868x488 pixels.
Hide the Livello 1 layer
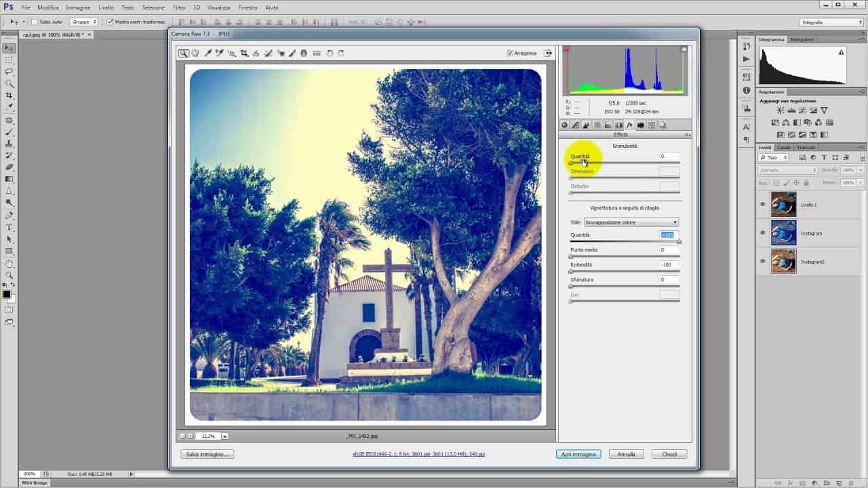point(762,204)
